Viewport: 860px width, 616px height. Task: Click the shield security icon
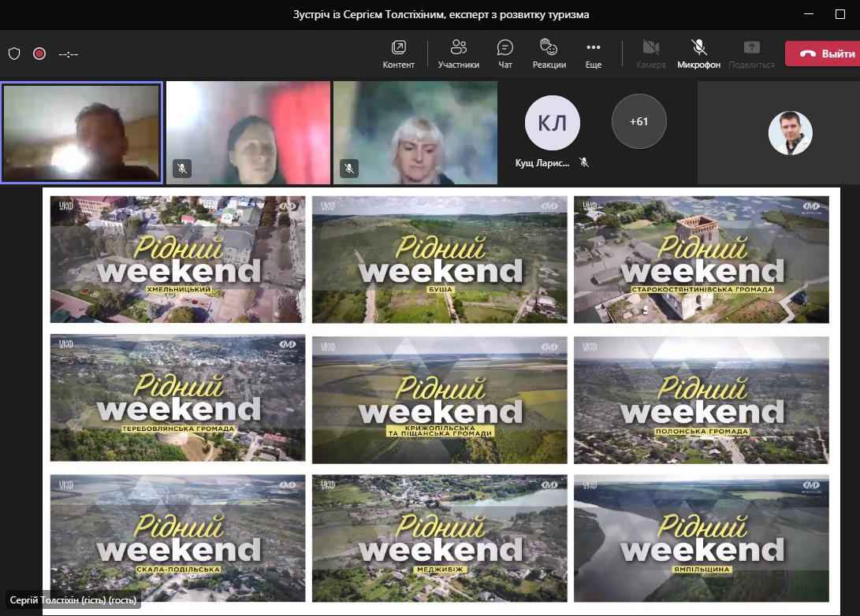click(14, 54)
